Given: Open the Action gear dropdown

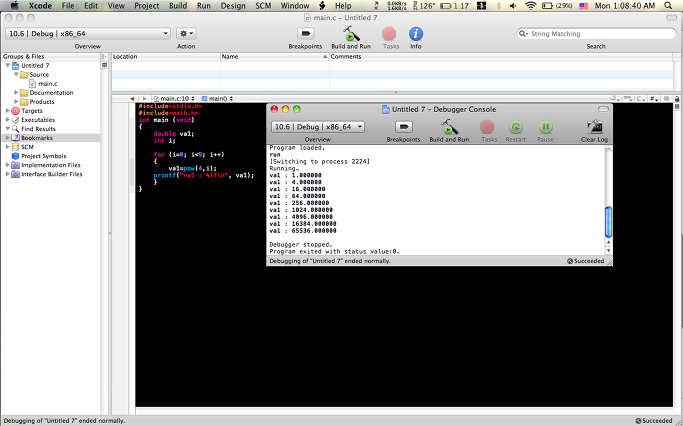Looking at the screenshot, I should (186, 34).
